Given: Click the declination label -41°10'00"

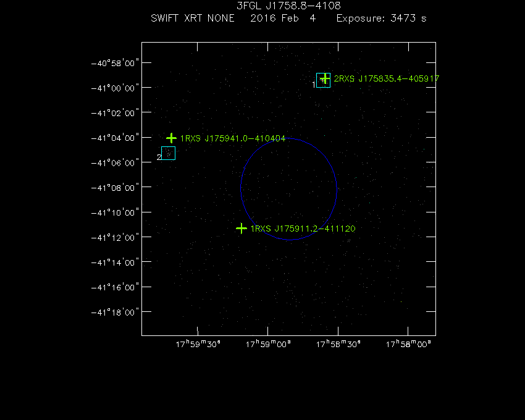Looking at the screenshot, I should pos(115,212).
